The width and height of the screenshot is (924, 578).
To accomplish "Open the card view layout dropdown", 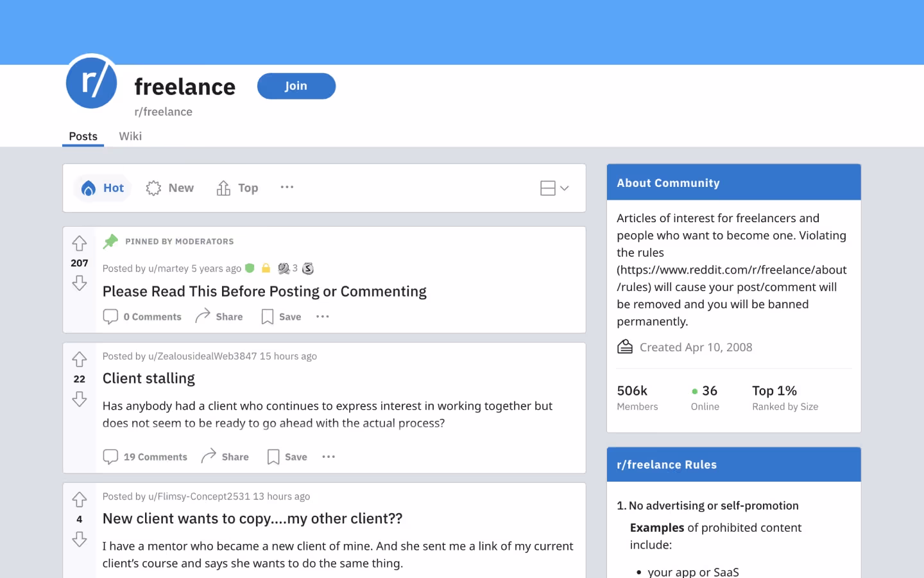I will pos(554,188).
